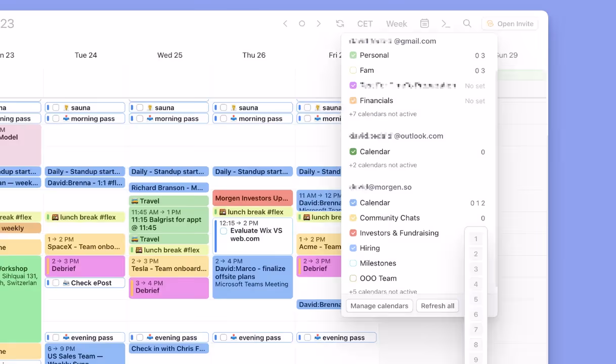Click Refresh all button

(437, 306)
